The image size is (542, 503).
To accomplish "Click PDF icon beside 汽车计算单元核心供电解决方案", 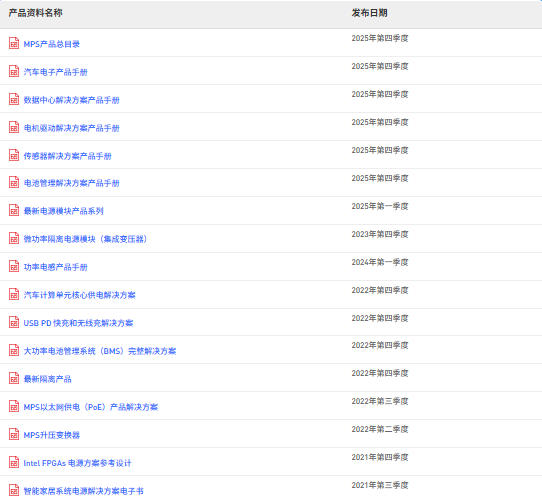I will point(14,294).
